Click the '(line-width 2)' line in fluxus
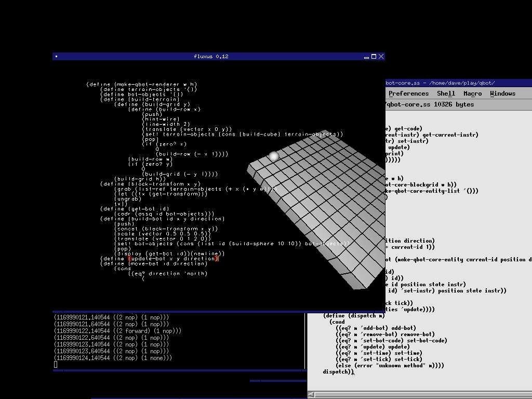532x399 pixels. (x=166, y=124)
